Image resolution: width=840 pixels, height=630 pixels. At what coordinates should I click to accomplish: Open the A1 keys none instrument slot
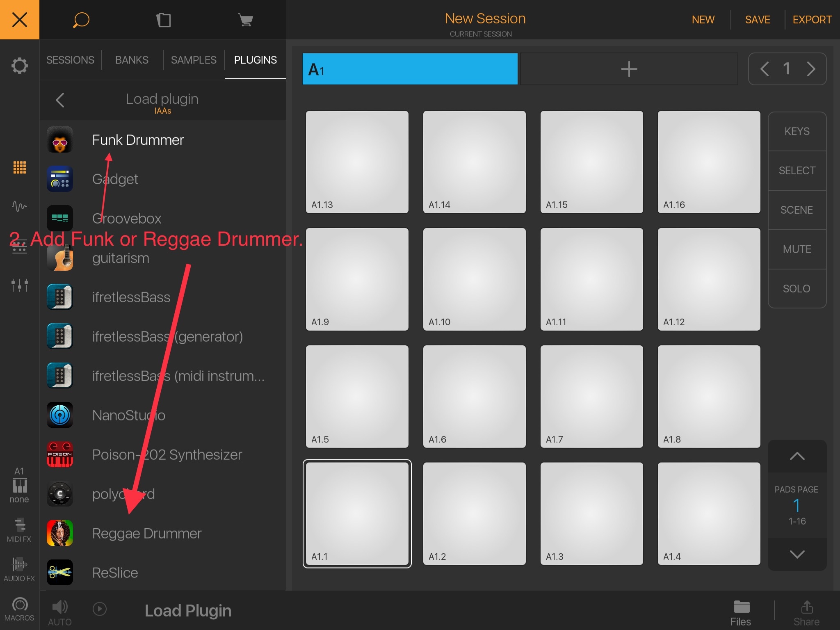[19, 485]
